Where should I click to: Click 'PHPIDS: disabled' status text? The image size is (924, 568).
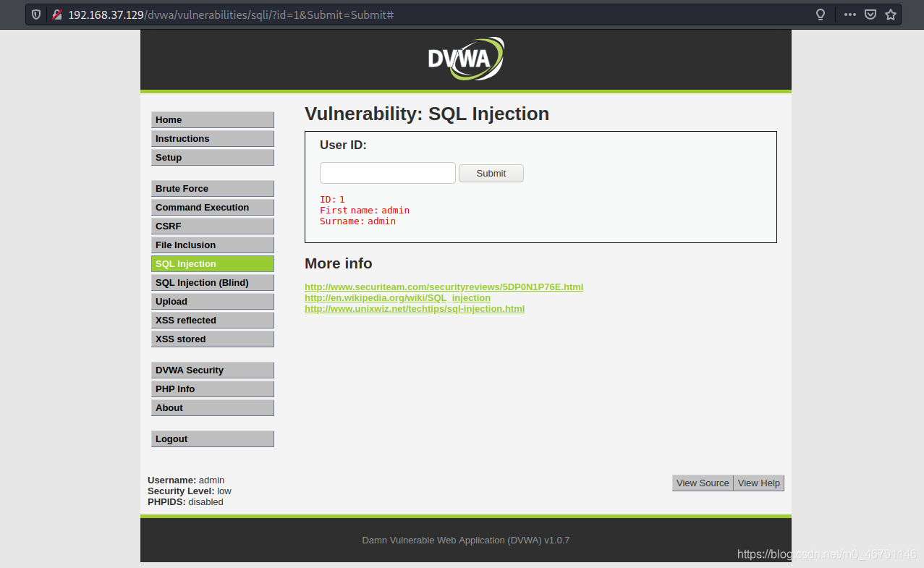pos(185,502)
